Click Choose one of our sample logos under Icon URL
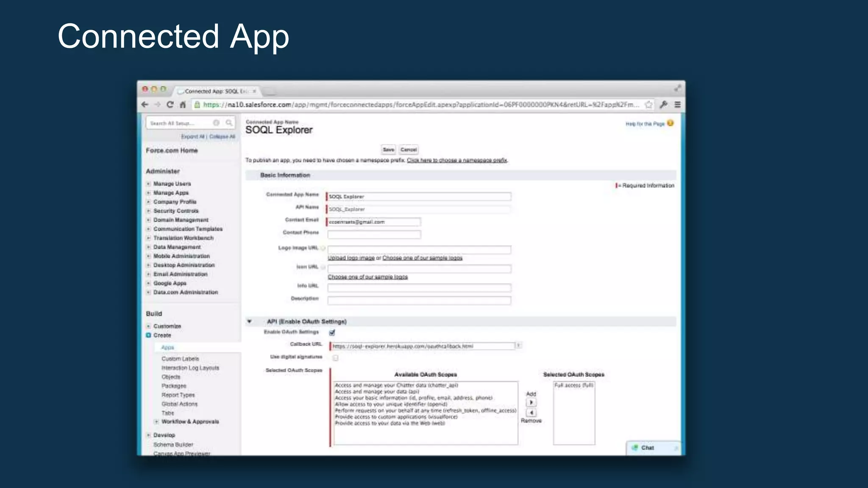This screenshot has height=488, width=868. tap(367, 277)
